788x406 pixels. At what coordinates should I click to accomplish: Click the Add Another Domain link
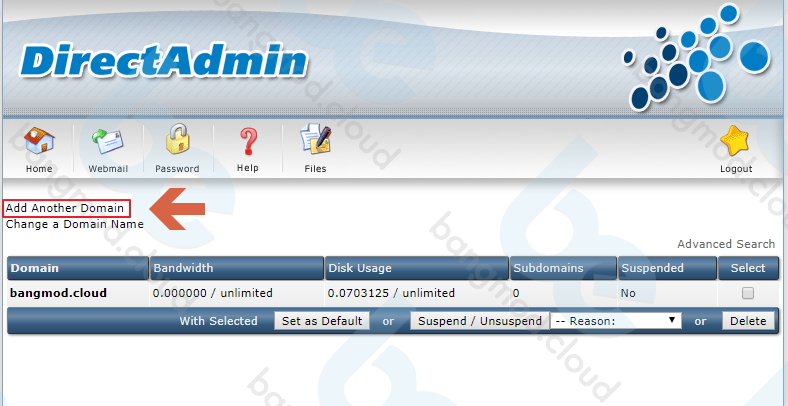(65, 208)
